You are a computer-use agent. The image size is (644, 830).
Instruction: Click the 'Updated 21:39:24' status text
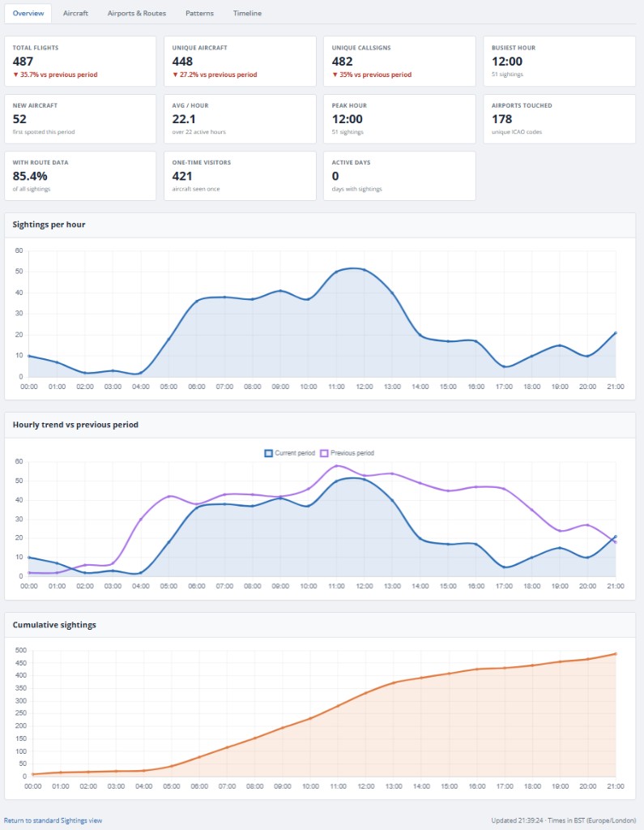pos(517,820)
